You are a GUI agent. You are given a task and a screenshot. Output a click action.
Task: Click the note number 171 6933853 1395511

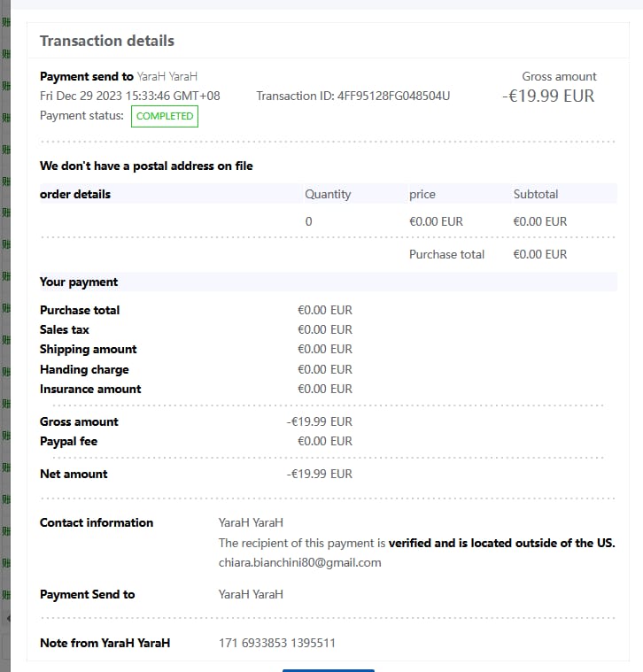[x=277, y=643]
